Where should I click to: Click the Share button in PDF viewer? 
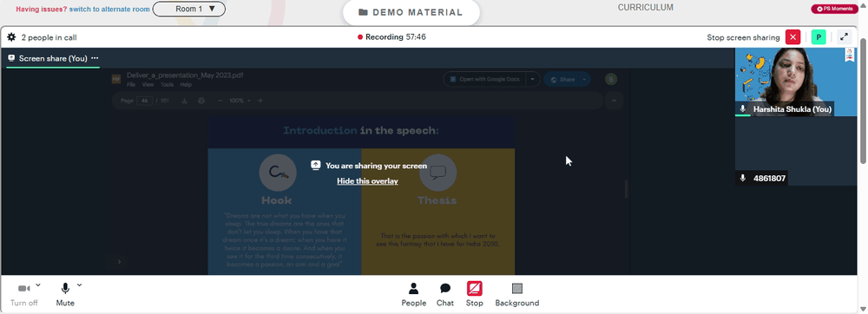point(562,80)
